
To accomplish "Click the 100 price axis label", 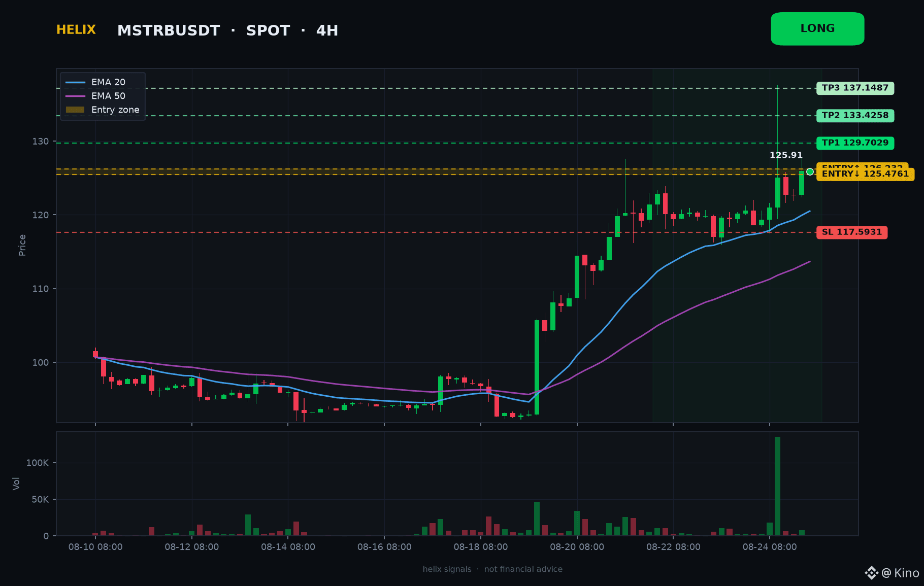I will coord(41,362).
